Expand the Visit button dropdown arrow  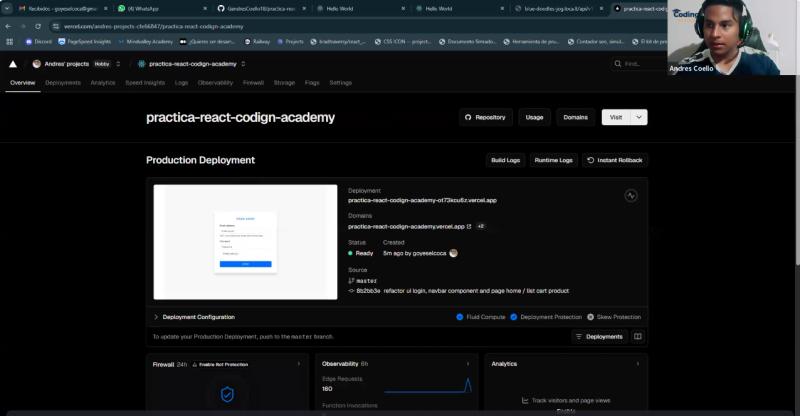point(639,117)
